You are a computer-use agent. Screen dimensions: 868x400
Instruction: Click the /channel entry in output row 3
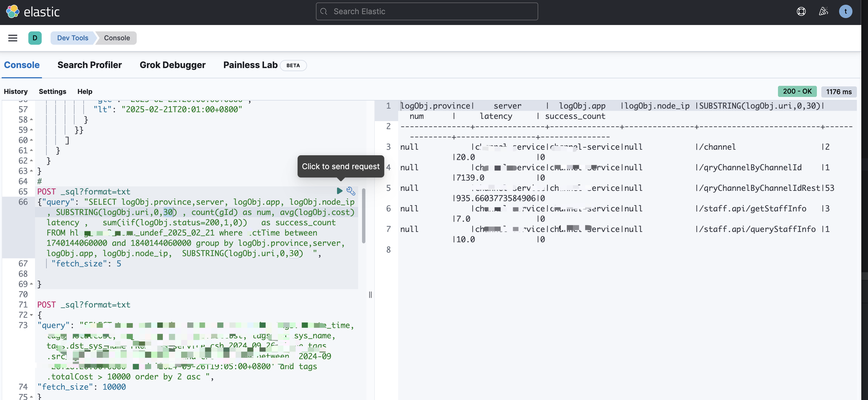click(717, 147)
